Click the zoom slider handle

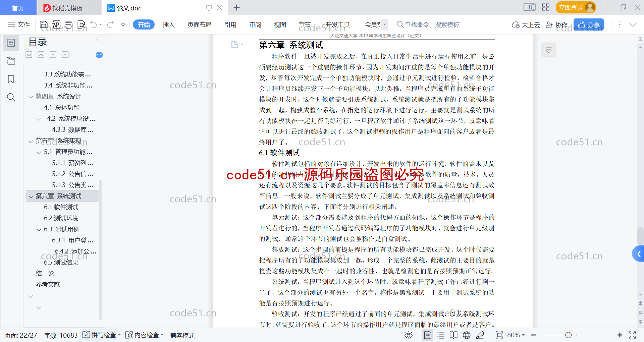point(568,335)
